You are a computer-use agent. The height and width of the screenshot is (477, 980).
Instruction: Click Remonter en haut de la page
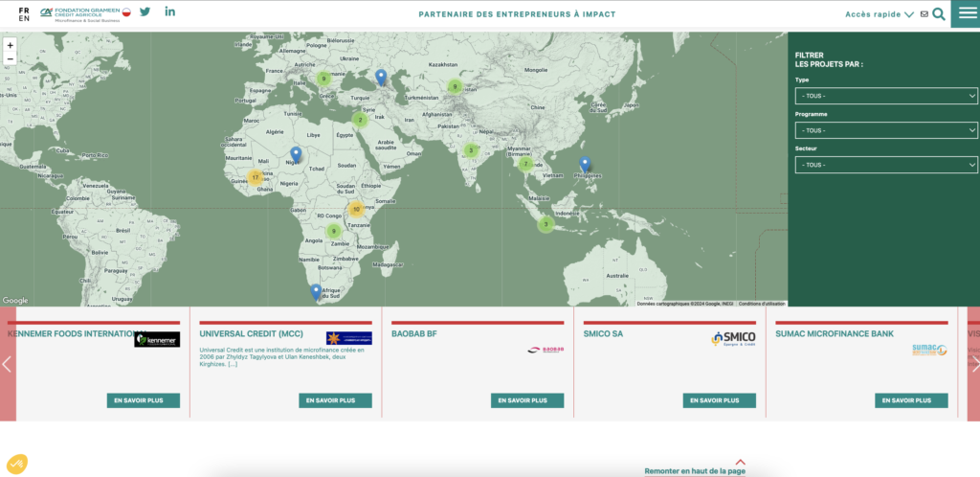[x=695, y=470]
